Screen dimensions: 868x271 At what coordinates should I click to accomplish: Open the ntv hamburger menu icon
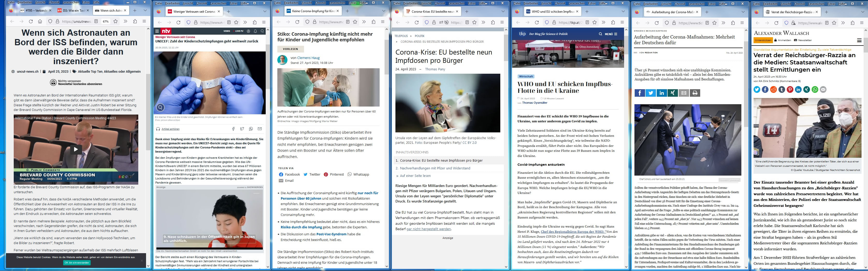point(157,31)
